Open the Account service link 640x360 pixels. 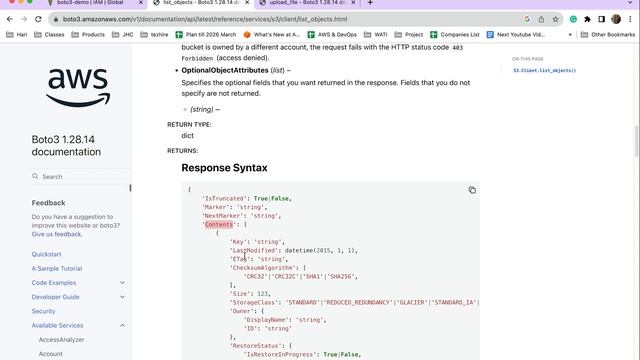point(51,354)
